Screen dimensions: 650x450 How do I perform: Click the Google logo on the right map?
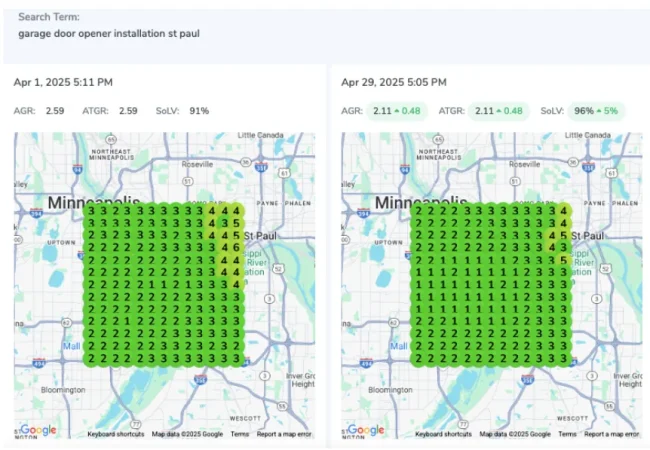[366, 430]
